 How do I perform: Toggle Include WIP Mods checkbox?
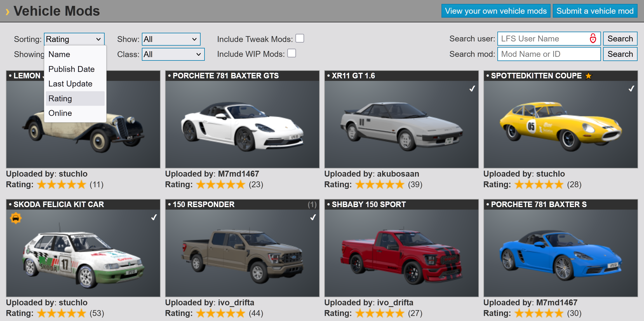pyautogui.click(x=292, y=53)
